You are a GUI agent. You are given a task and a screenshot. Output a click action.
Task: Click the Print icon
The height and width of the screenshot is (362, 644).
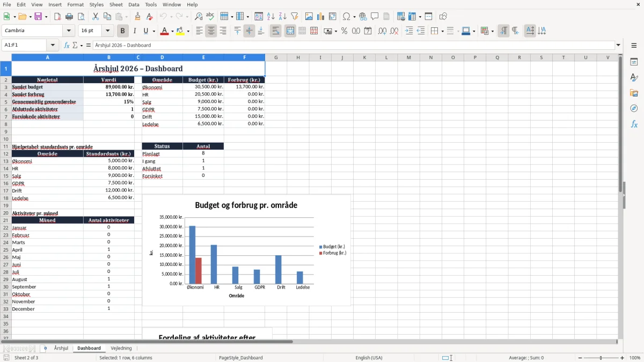(69, 17)
